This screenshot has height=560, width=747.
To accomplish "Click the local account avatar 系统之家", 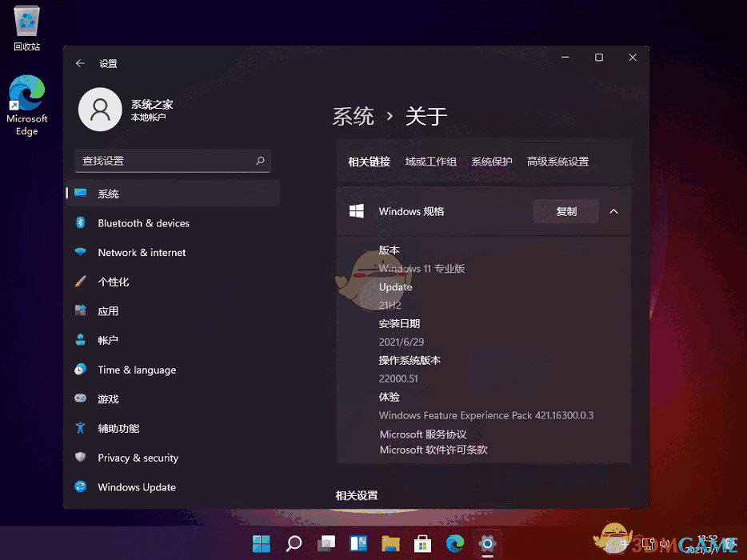I will coord(100,109).
